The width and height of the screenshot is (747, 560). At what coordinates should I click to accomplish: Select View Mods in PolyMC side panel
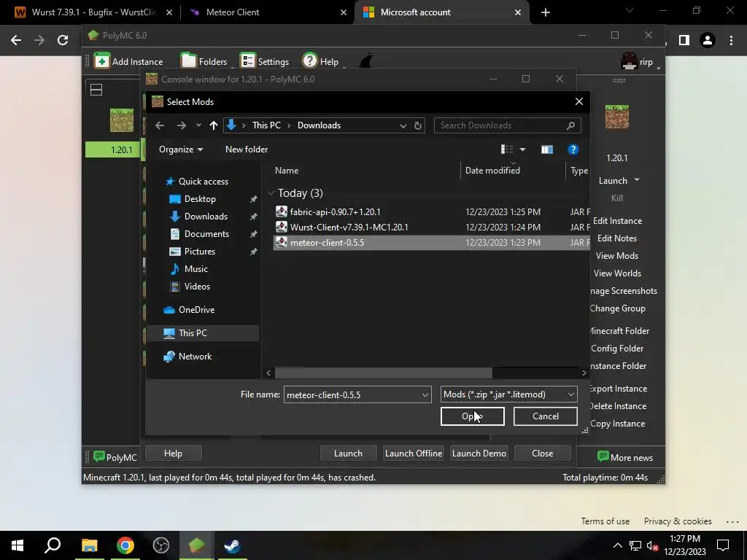click(x=616, y=256)
